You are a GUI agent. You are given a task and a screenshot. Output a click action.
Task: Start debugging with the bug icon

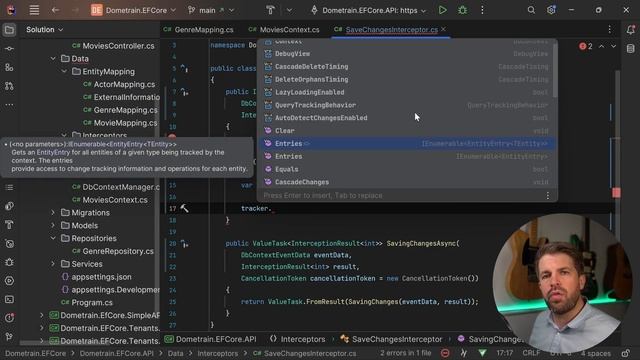[462, 10]
